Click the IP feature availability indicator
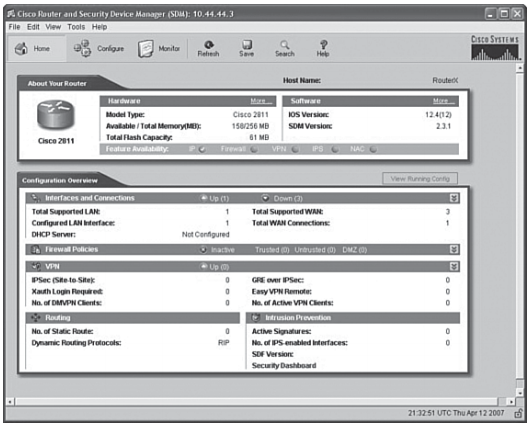532x429 pixels. (x=203, y=149)
